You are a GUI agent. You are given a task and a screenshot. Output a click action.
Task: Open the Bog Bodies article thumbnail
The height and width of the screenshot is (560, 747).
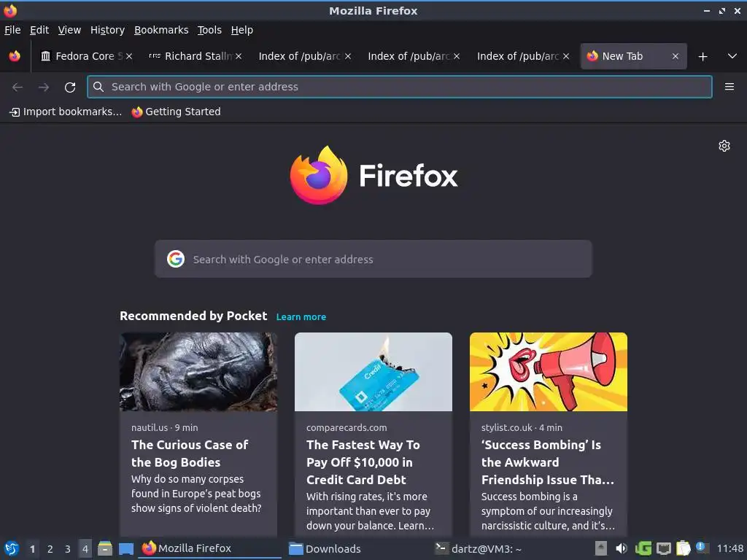pos(198,372)
